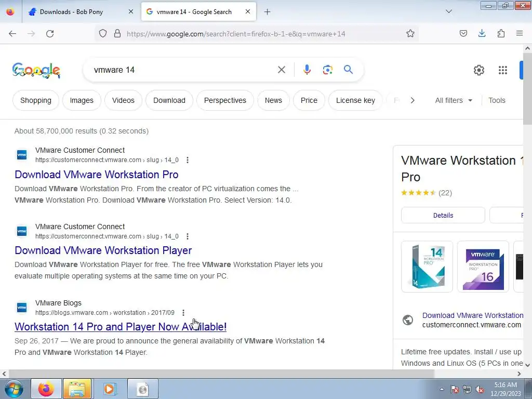Viewport: 532px width, 399px height.
Task: Open the network tray icon
Action: pos(467,389)
